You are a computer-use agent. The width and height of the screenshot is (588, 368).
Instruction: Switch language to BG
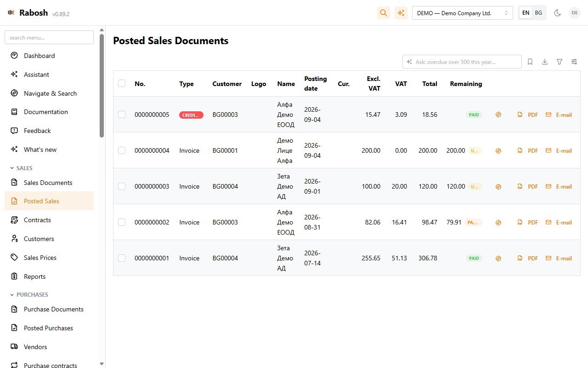click(538, 13)
